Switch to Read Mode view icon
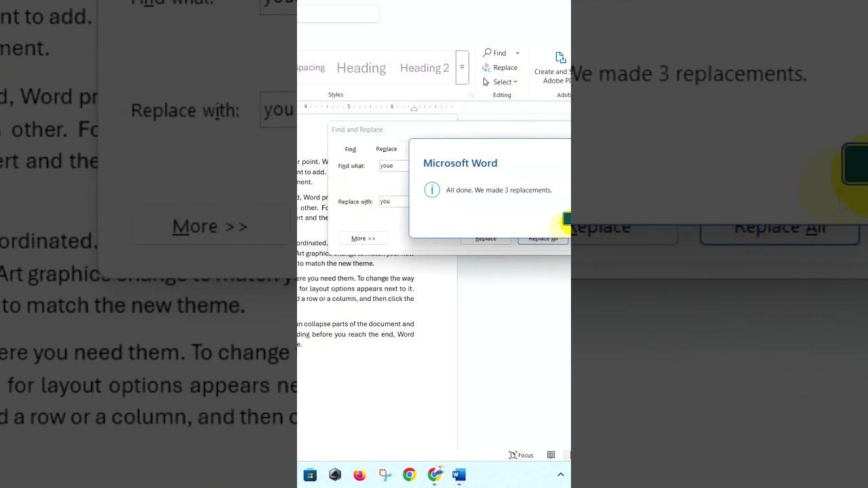The image size is (868, 488). click(x=551, y=455)
